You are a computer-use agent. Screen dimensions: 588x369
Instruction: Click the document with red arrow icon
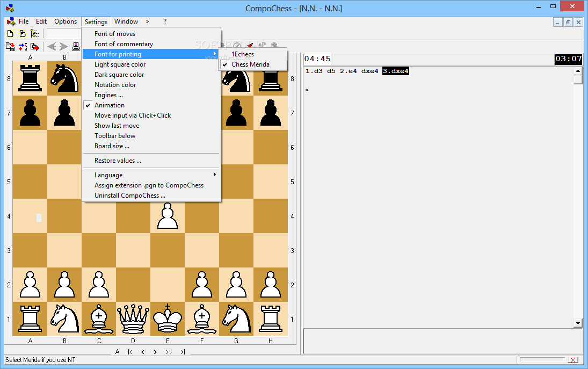[35, 47]
